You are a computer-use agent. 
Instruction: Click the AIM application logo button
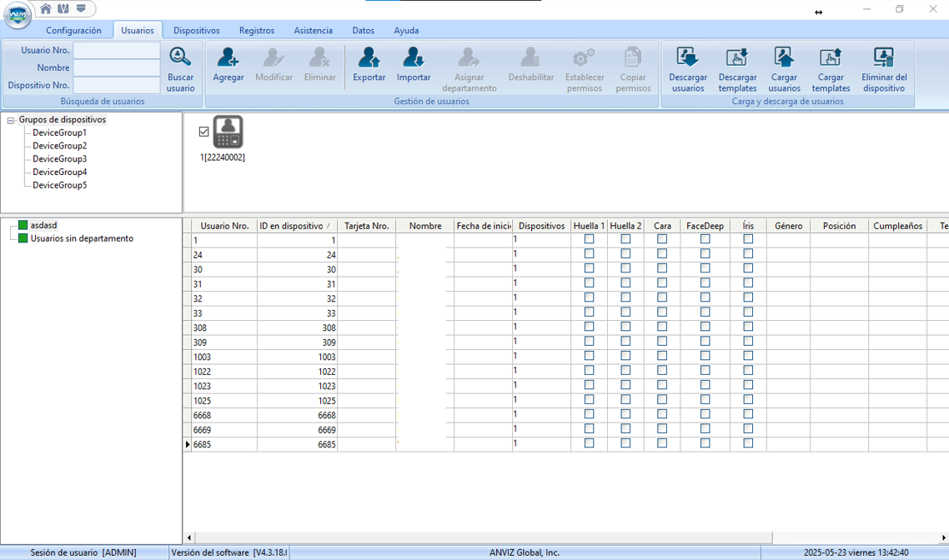click(x=18, y=14)
